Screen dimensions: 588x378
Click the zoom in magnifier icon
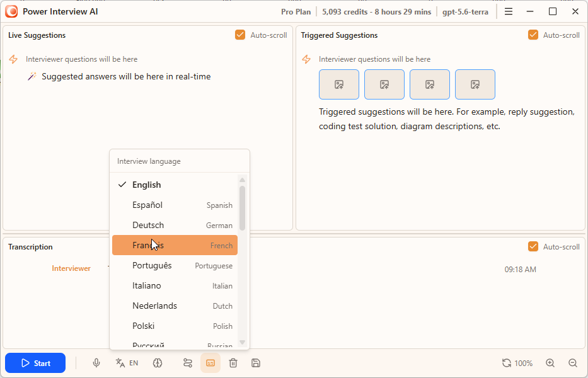click(550, 363)
